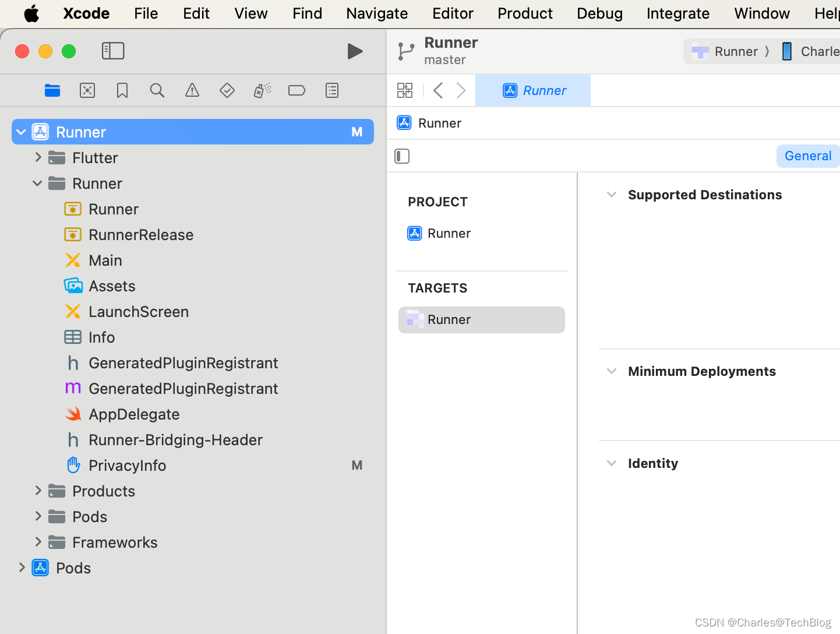Screen dimensions: 840x634
Task: Open the related items grid icon
Action: point(405,90)
